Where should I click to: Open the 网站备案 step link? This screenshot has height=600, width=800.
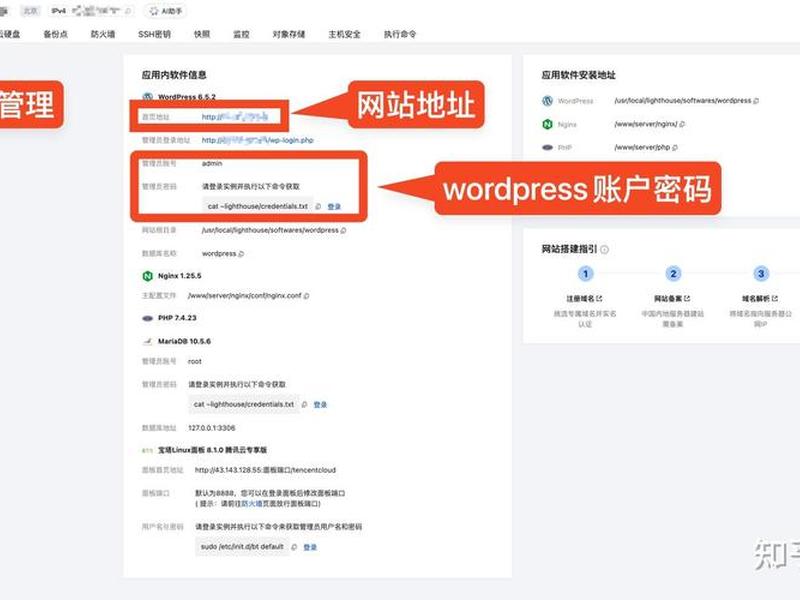click(x=672, y=298)
